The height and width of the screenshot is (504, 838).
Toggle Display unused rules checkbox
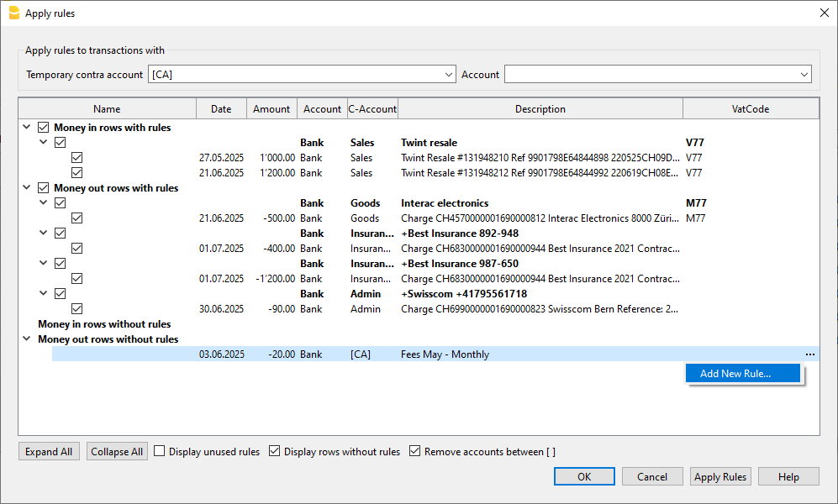pyautogui.click(x=160, y=451)
